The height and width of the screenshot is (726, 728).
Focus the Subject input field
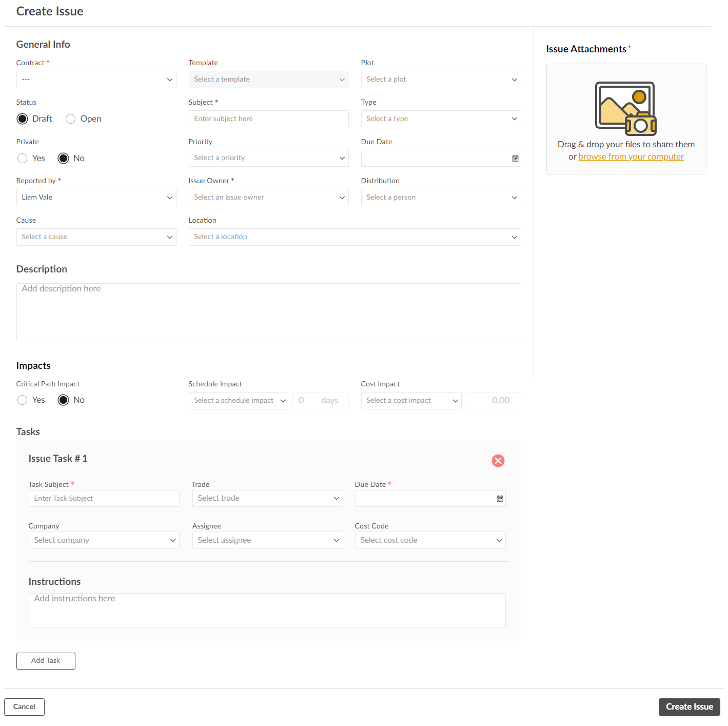click(x=269, y=119)
